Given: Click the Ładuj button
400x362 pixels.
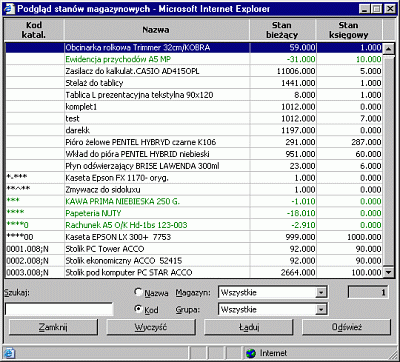Looking at the screenshot, I should (249, 327).
